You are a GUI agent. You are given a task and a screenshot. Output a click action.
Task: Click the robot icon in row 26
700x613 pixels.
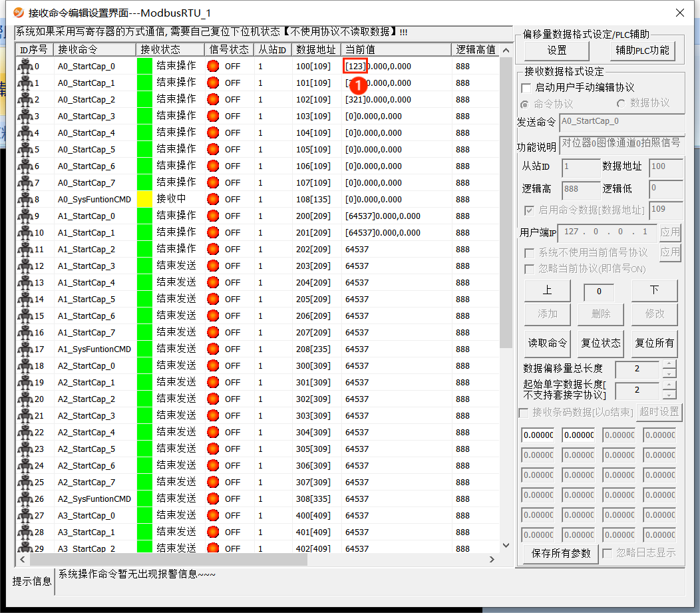25,499
